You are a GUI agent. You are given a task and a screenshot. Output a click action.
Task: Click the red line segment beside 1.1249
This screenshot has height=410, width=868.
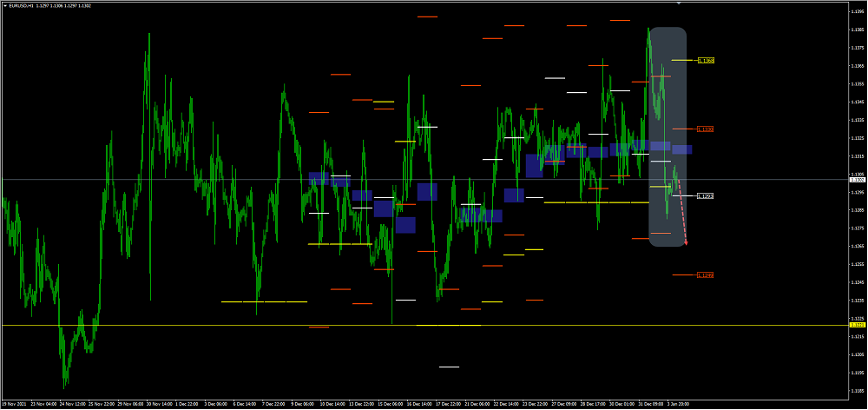click(x=683, y=275)
